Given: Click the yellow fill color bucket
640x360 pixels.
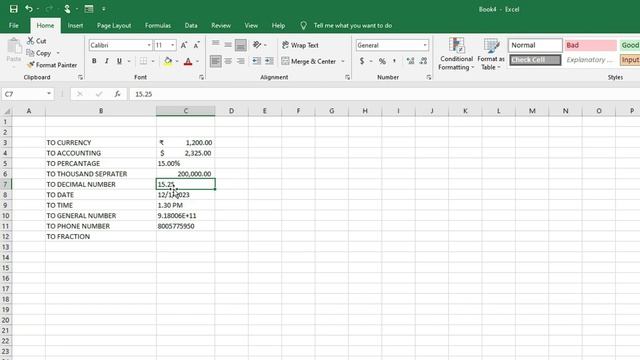Looking at the screenshot, I should [x=168, y=61].
